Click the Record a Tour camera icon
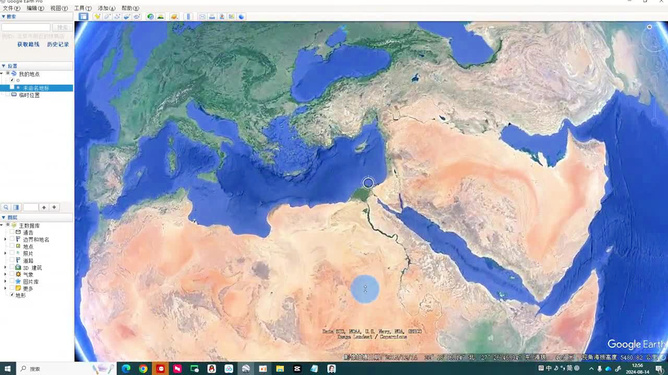668x375 pixels. point(137,17)
